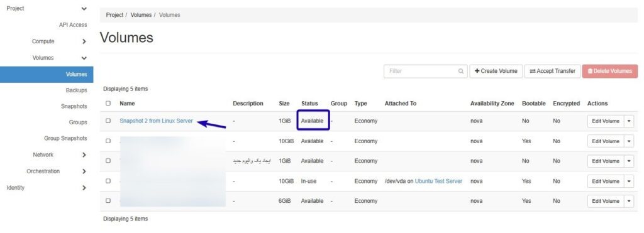
Task: Open Groups in sidebar
Action: pyautogui.click(x=78, y=122)
